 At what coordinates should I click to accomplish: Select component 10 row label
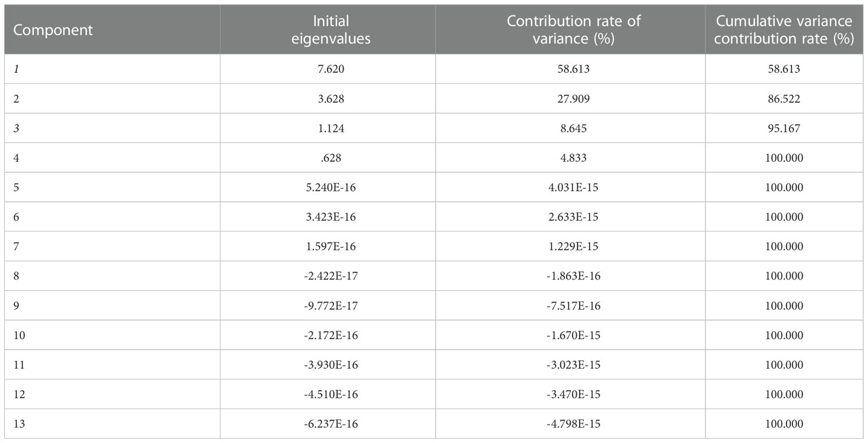pos(19,335)
